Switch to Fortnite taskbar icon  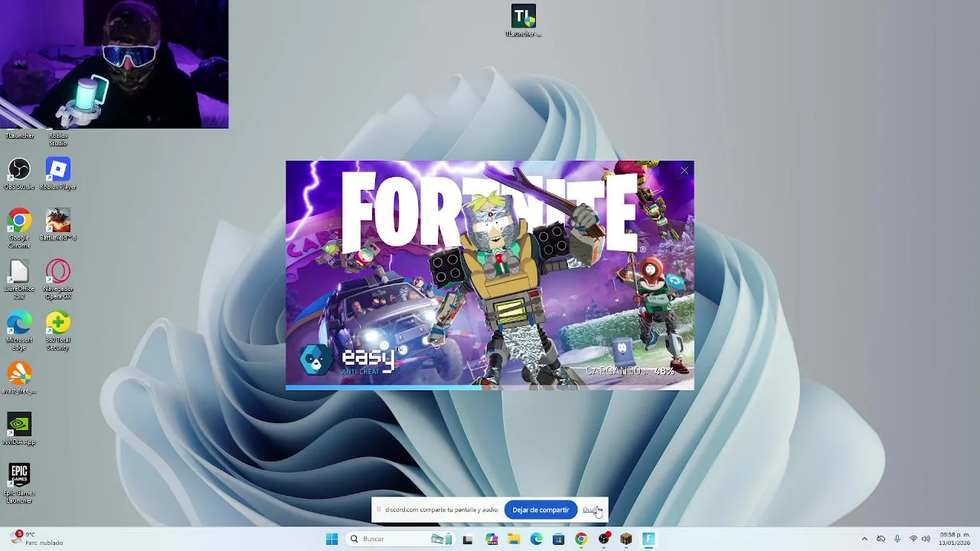point(648,539)
